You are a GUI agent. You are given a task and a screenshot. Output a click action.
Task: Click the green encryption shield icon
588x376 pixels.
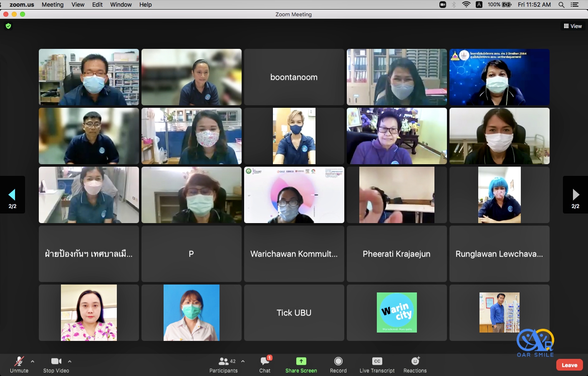coord(8,26)
